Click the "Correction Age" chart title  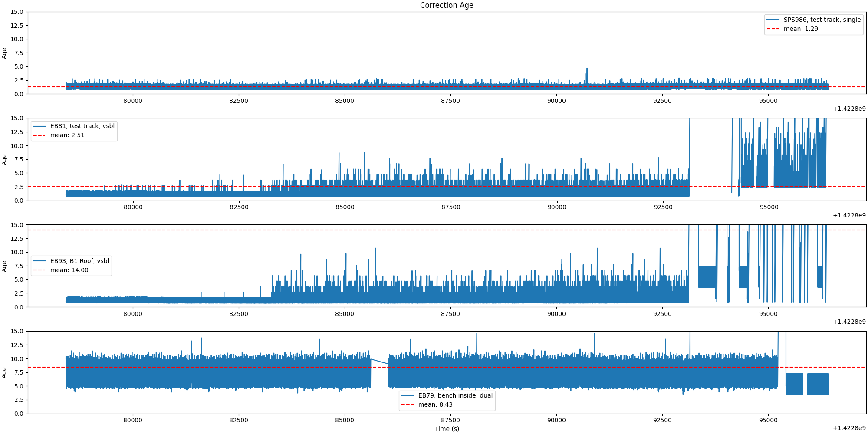[447, 5]
